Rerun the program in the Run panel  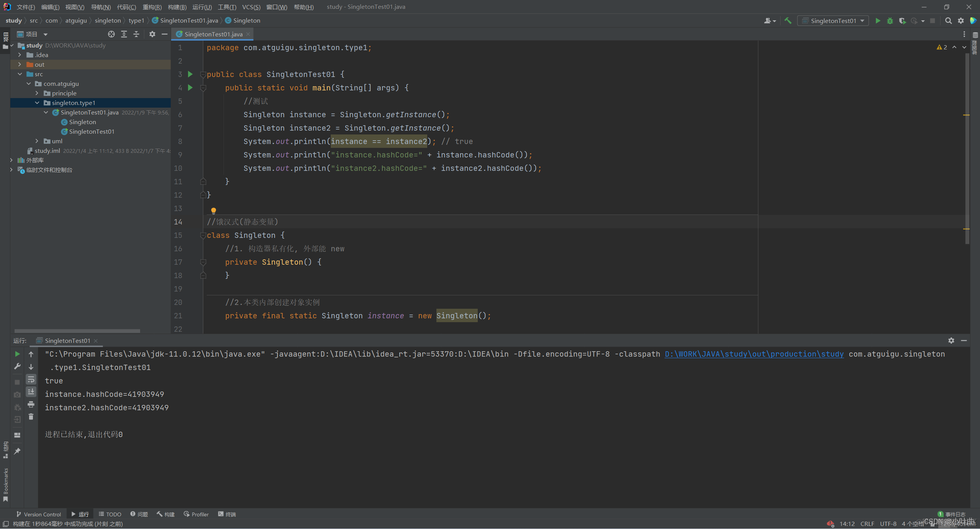17,354
